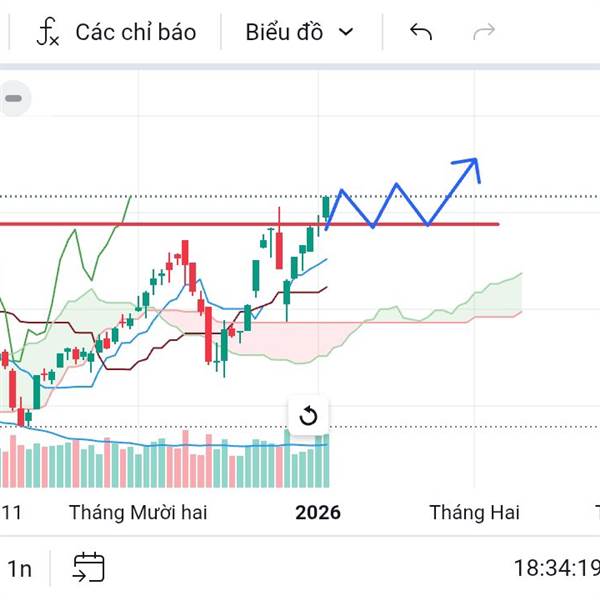Select the latest green candlestick
Screen dimensions: 600x600
click(326, 207)
